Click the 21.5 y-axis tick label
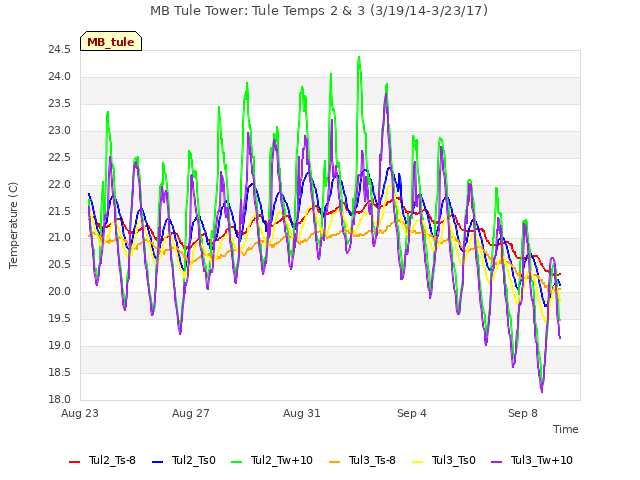Viewport: 640px width, 480px height. pyautogui.click(x=60, y=211)
